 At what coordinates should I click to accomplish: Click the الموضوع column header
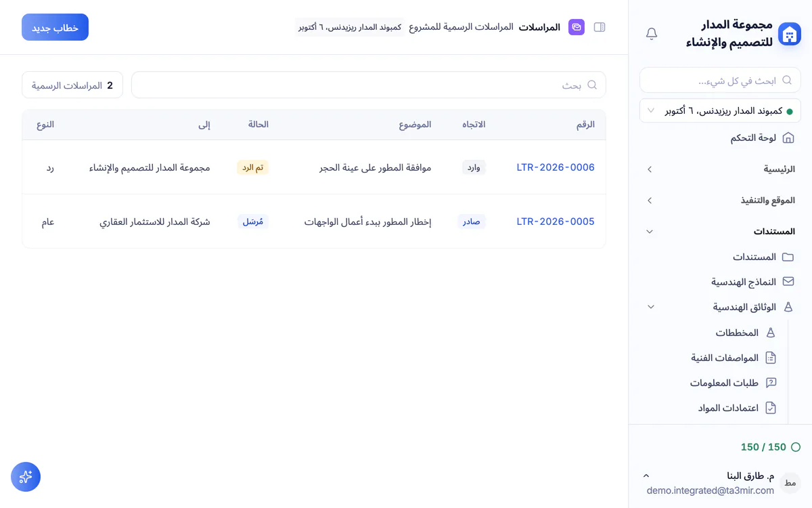pos(415,125)
